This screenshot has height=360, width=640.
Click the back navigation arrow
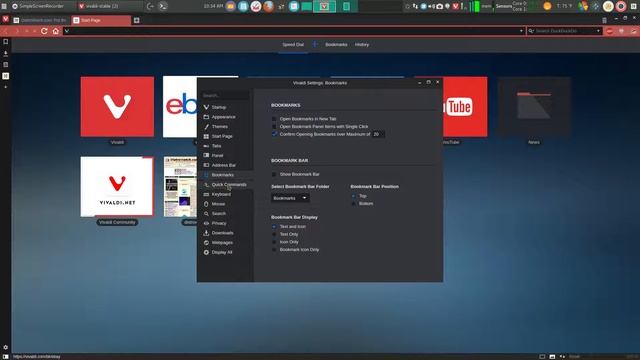pyautogui.click(x=6, y=31)
